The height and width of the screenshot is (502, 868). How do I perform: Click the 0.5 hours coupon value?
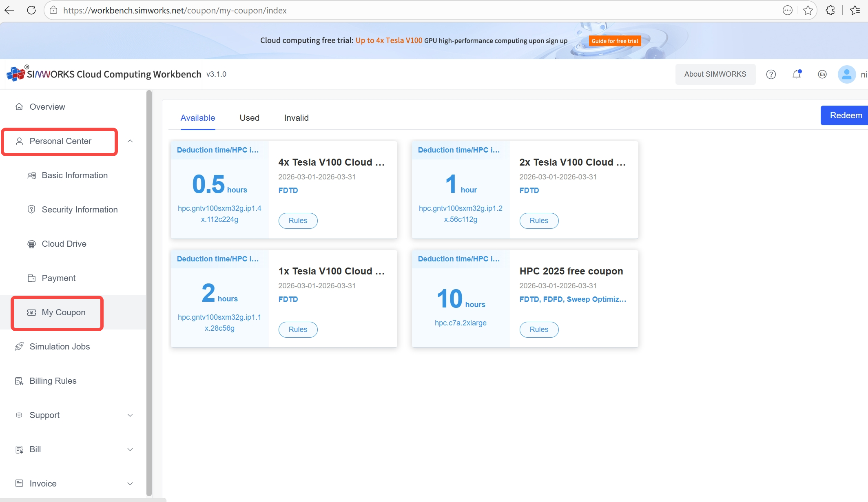coord(220,184)
